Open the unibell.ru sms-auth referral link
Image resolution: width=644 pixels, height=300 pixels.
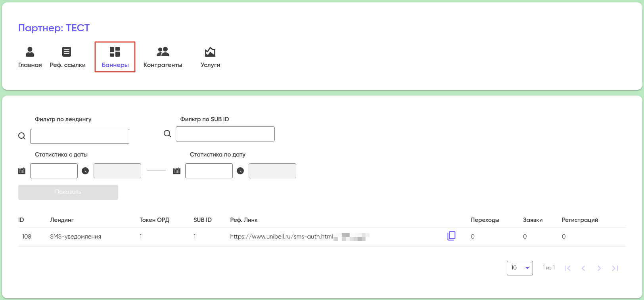281,237
